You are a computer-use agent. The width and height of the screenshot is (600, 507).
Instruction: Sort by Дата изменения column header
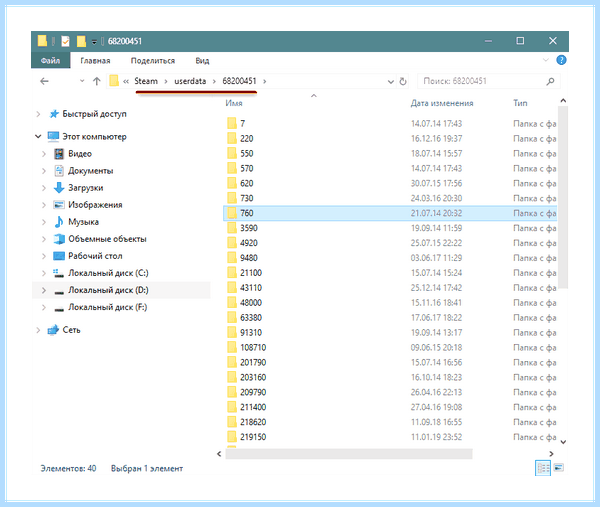442,103
